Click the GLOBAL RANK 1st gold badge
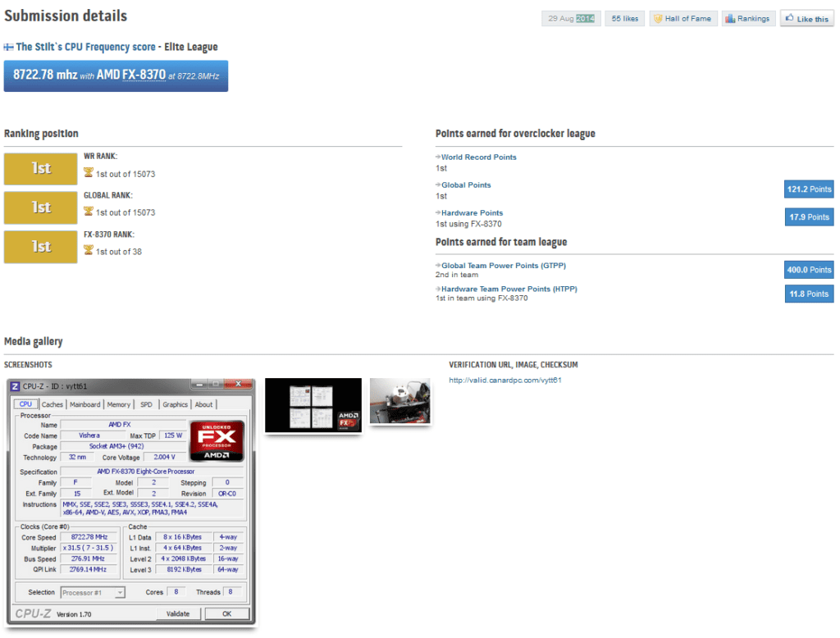The width and height of the screenshot is (840, 638). pyautogui.click(x=41, y=207)
